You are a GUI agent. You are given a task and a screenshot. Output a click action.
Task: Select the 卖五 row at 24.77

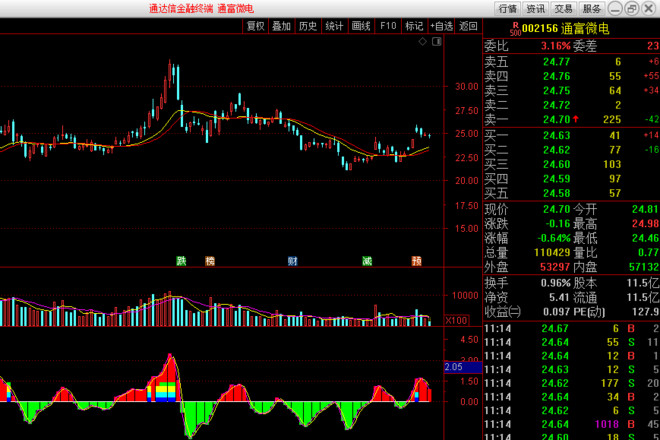[x=572, y=62]
